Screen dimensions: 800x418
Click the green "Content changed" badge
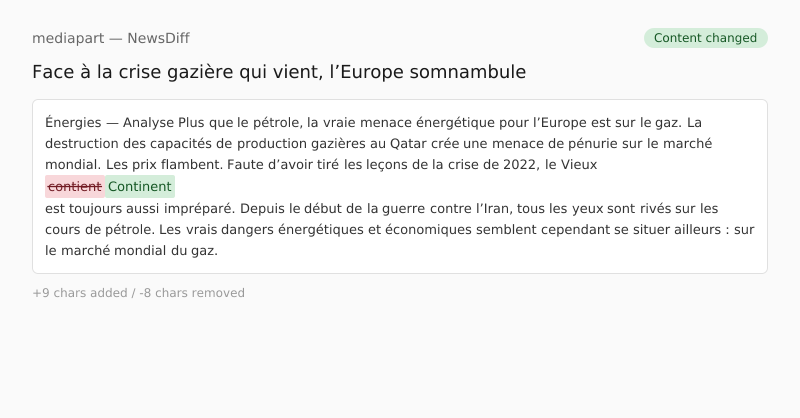705,38
